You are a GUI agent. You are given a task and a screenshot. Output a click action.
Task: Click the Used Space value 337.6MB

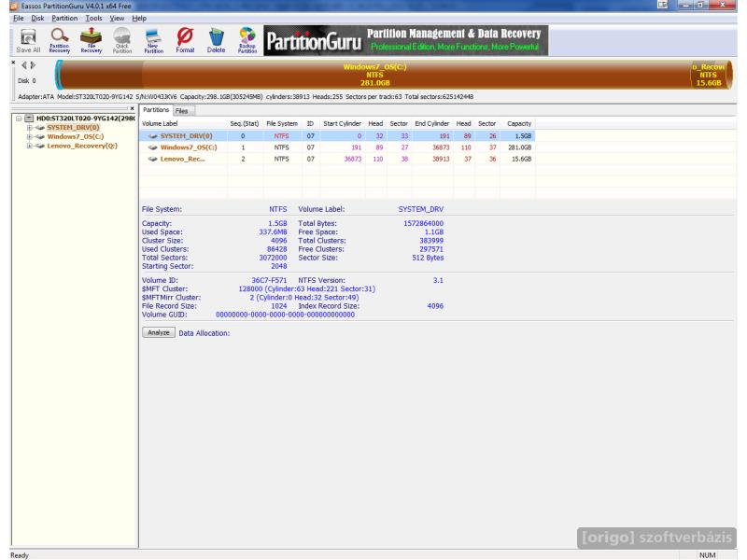(x=273, y=231)
